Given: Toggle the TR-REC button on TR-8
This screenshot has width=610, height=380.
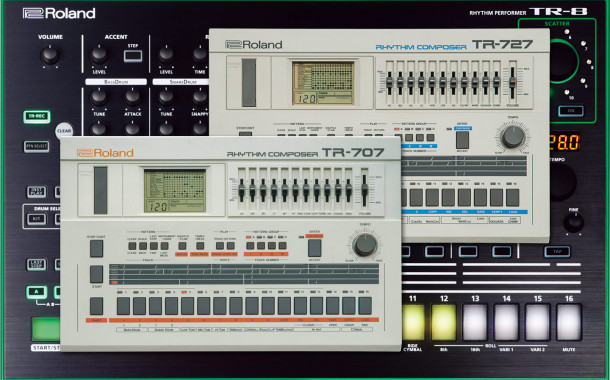Looking at the screenshot, I should (x=37, y=116).
